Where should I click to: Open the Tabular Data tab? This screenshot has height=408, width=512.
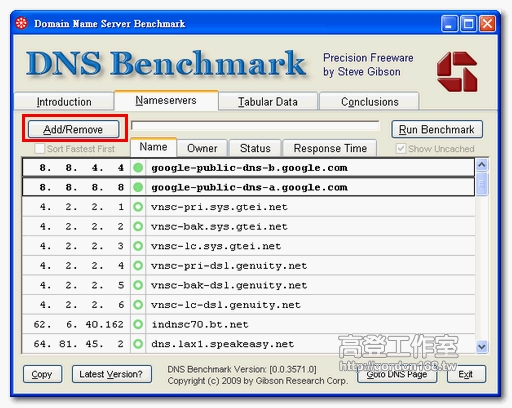[268, 102]
